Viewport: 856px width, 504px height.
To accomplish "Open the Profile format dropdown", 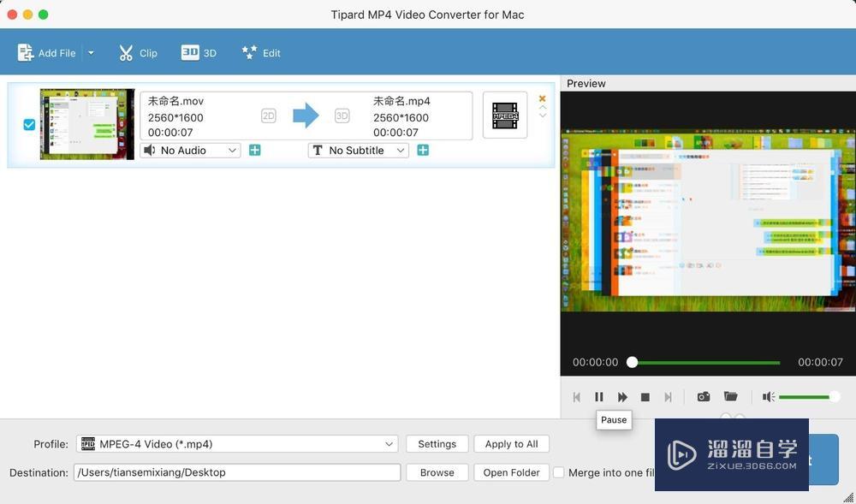I will (x=237, y=444).
